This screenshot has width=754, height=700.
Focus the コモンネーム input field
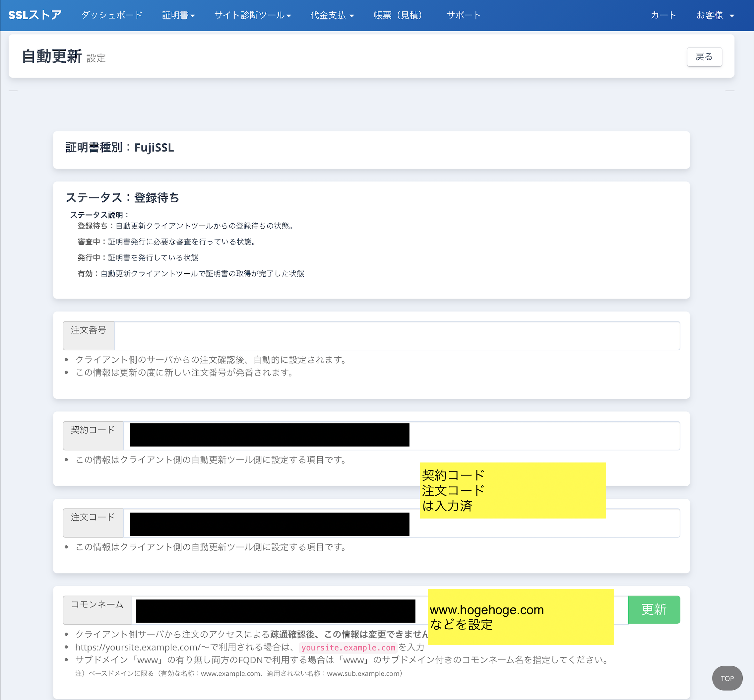tap(380, 610)
